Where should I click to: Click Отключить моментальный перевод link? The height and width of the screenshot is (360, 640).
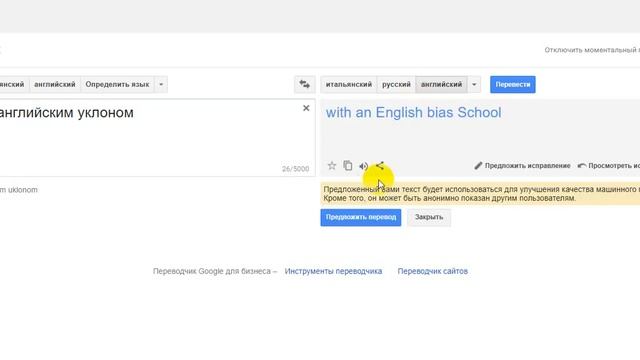[x=592, y=50]
